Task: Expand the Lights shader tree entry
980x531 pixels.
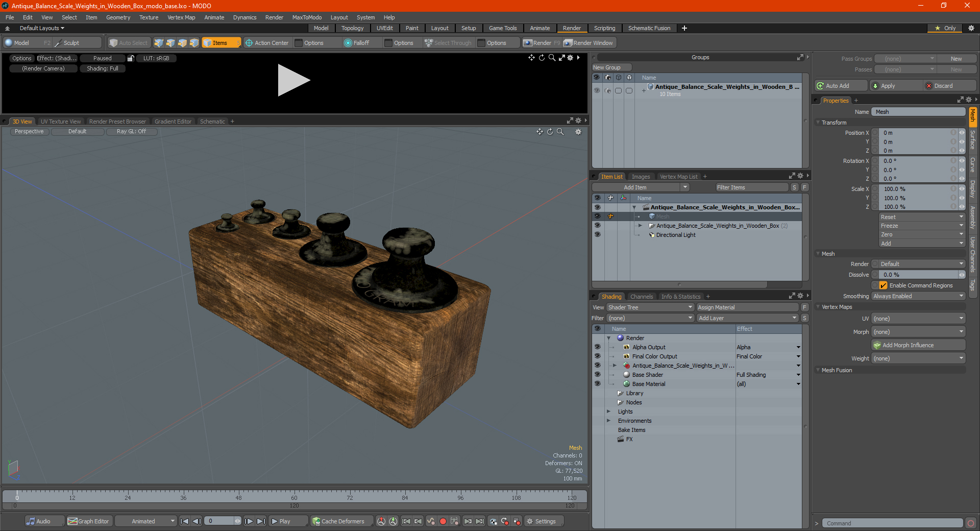Action: click(x=608, y=412)
